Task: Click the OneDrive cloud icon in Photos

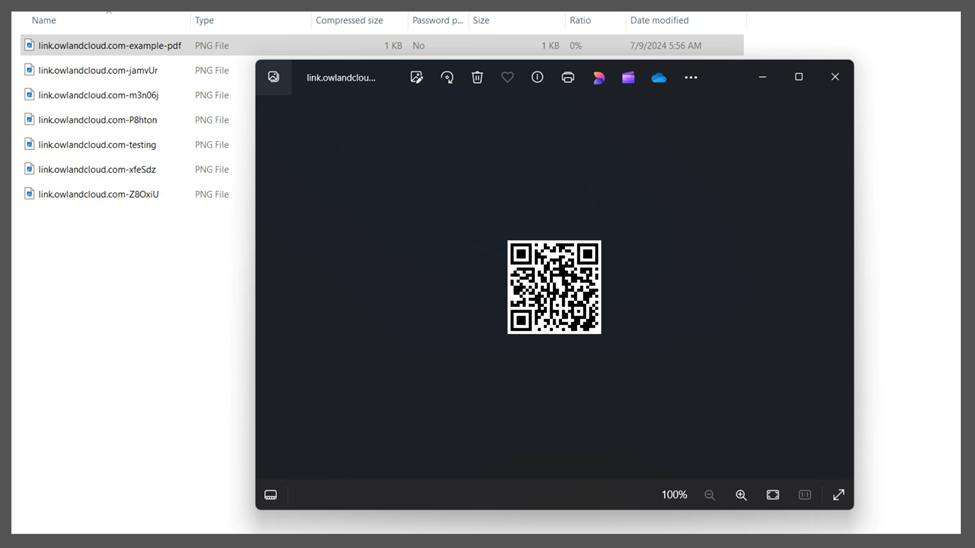Action: (x=658, y=78)
